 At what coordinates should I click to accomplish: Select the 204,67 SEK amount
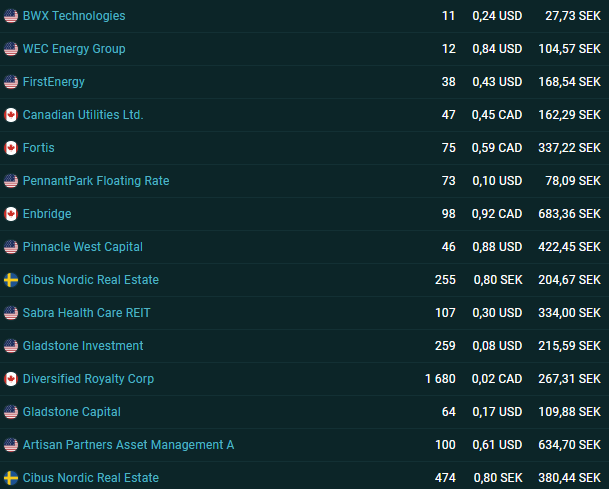coord(569,280)
